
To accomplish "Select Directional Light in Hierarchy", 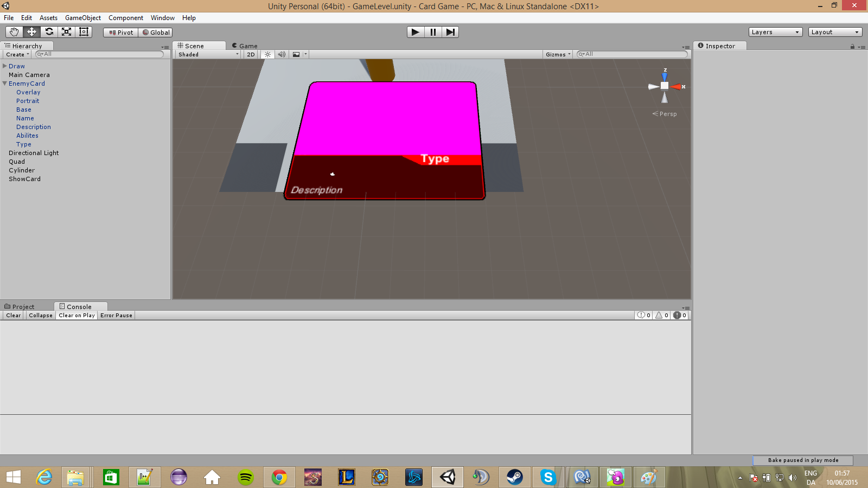I will pyautogui.click(x=34, y=153).
